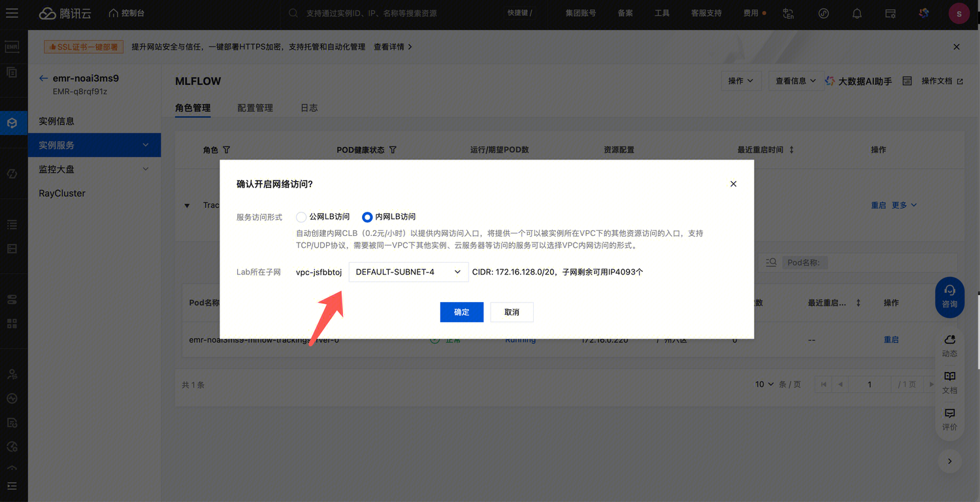Open the copy-pages icon below EMR in sidebar

click(12, 73)
